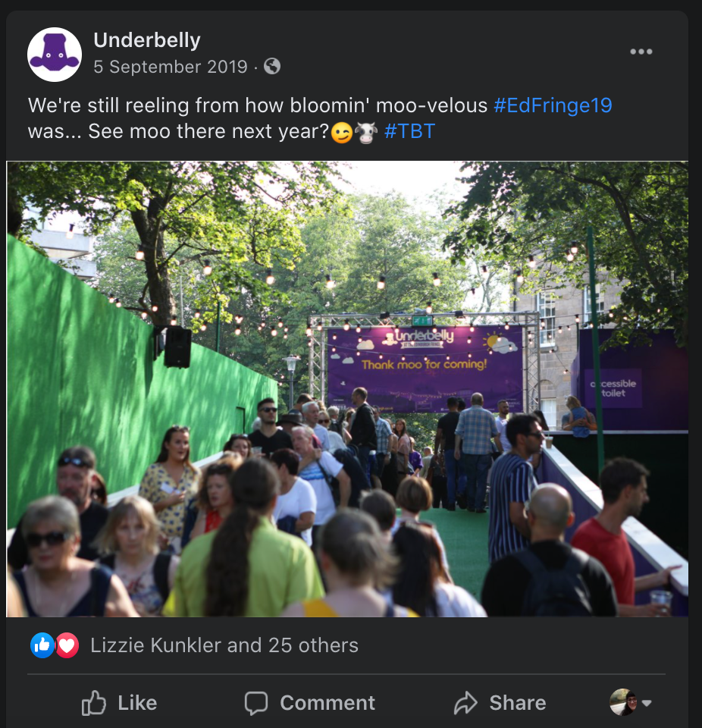
Task: Click the thumbs-up icon beside Like
Action: pos(94,702)
